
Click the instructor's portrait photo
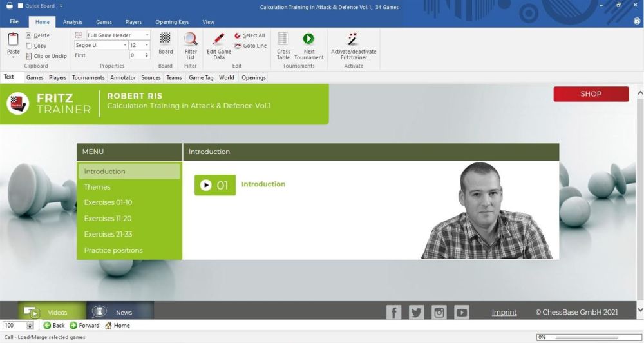coord(487,211)
